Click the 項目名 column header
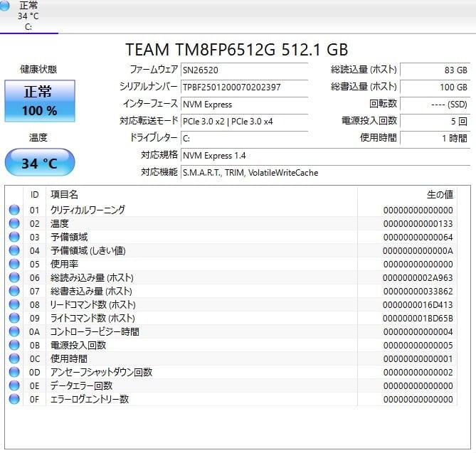 64,194
